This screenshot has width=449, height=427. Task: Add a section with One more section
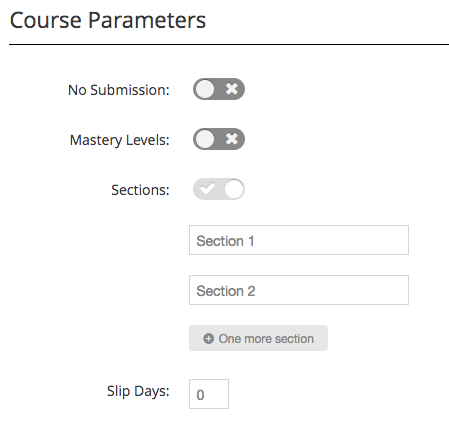pyautogui.click(x=258, y=338)
